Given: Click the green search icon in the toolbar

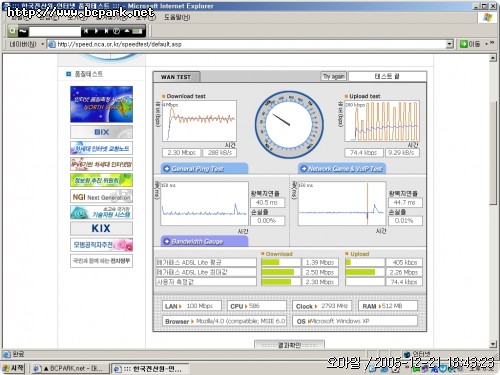Looking at the screenshot, I should point(13,31).
